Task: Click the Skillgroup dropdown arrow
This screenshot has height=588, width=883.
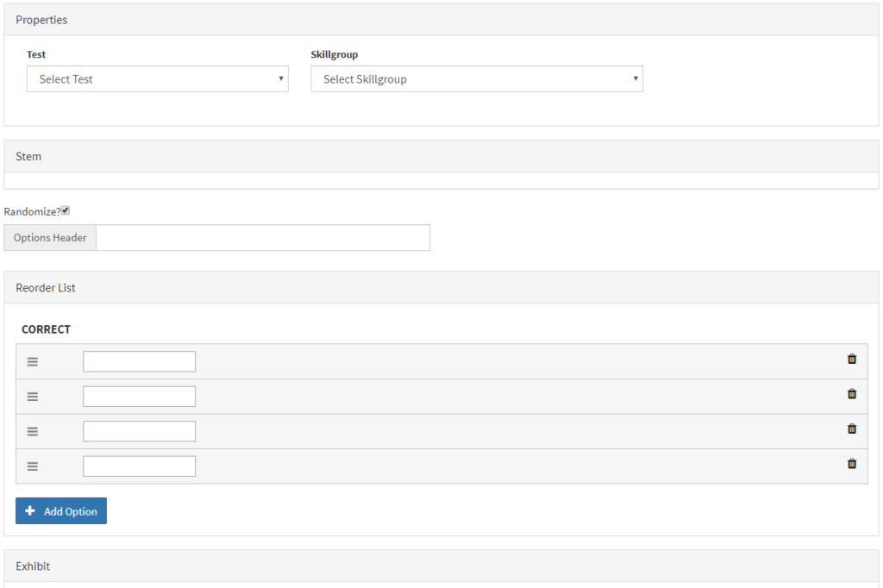Action: pyautogui.click(x=636, y=78)
